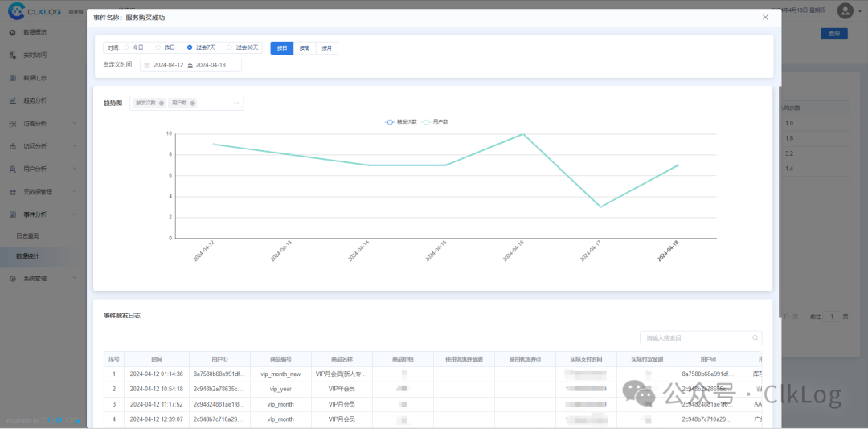Click the 商品名称 column header
The width and height of the screenshot is (868, 429).
pos(342,358)
